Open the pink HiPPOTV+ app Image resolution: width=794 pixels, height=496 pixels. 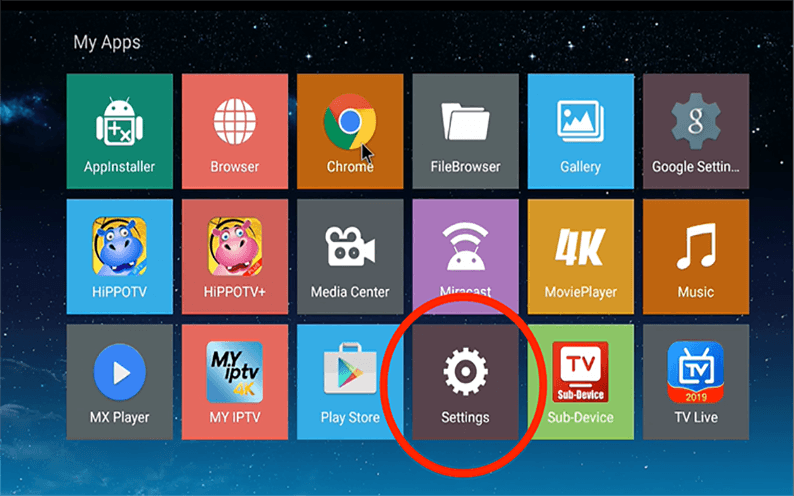235,257
